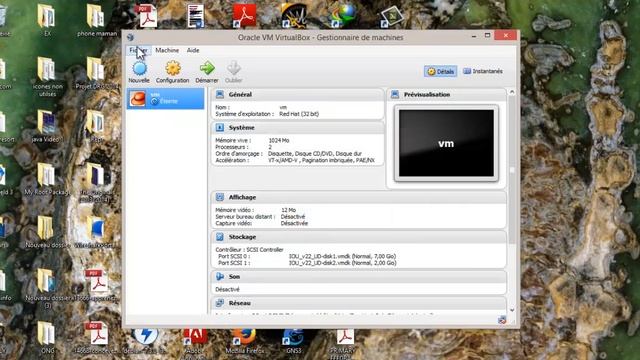640x360 pixels.
Task: Close the VirtualBox manager window
Action: click(x=506, y=36)
